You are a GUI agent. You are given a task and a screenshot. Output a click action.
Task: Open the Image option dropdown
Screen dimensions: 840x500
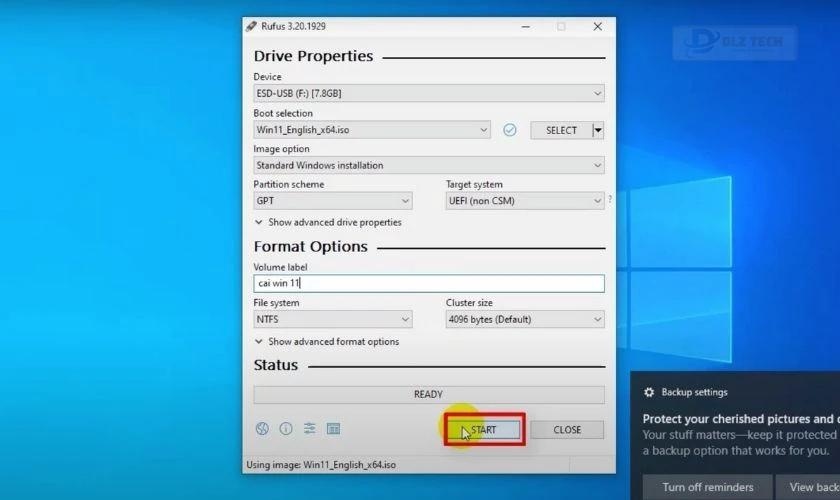click(x=429, y=165)
